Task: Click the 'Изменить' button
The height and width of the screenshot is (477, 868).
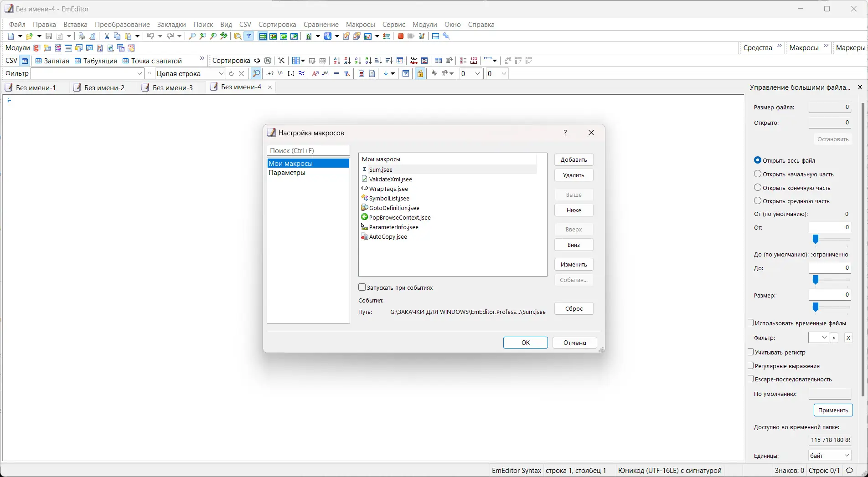Action: pyautogui.click(x=574, y=265)
